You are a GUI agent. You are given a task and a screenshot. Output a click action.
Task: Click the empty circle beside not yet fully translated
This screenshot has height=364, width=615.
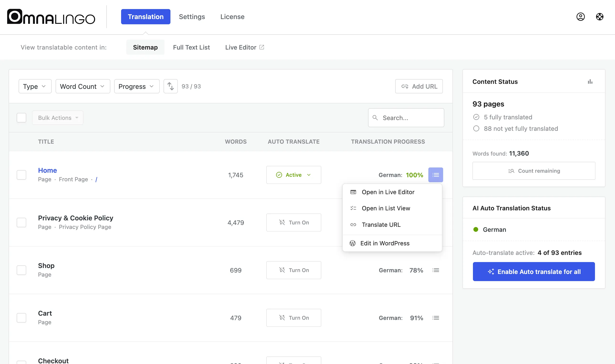[x=476, y=128]
